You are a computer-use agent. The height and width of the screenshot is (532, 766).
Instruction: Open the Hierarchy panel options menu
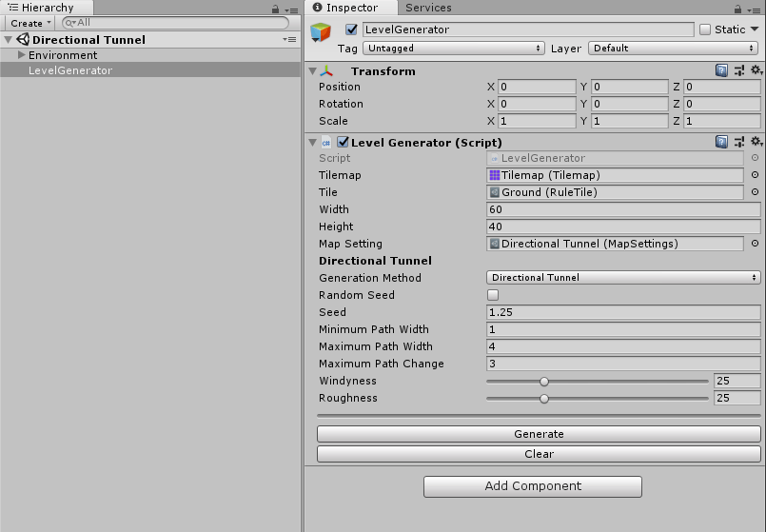(x=291, y=10)
